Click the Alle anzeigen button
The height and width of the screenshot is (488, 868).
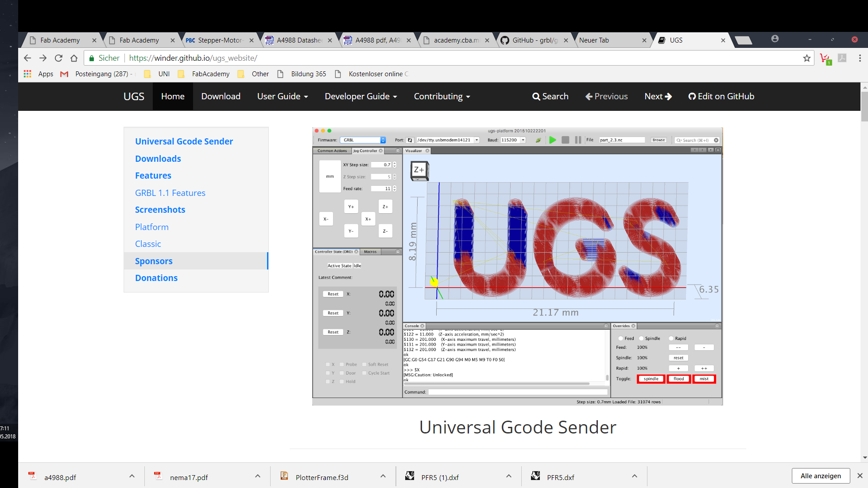(820, 476)
